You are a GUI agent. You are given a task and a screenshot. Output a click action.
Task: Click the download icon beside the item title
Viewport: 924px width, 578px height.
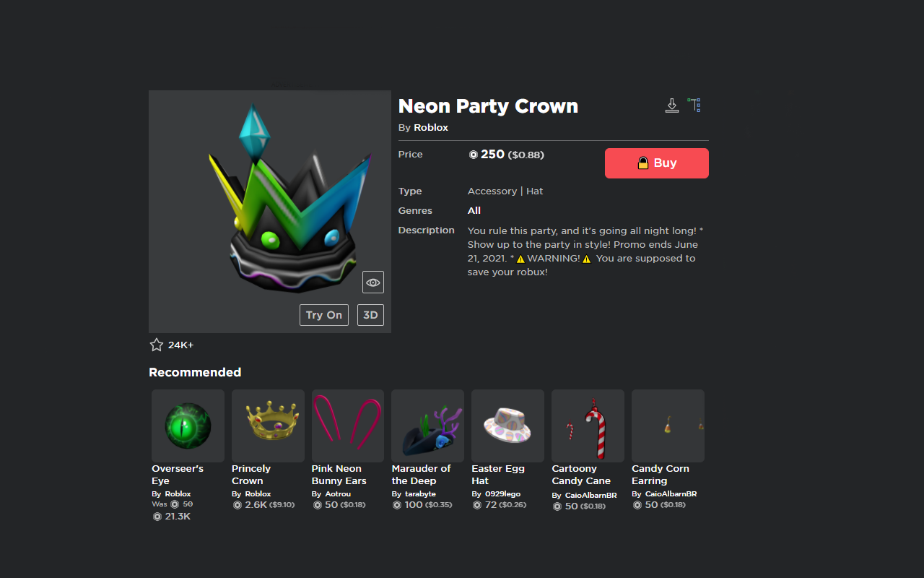[672, 105]
